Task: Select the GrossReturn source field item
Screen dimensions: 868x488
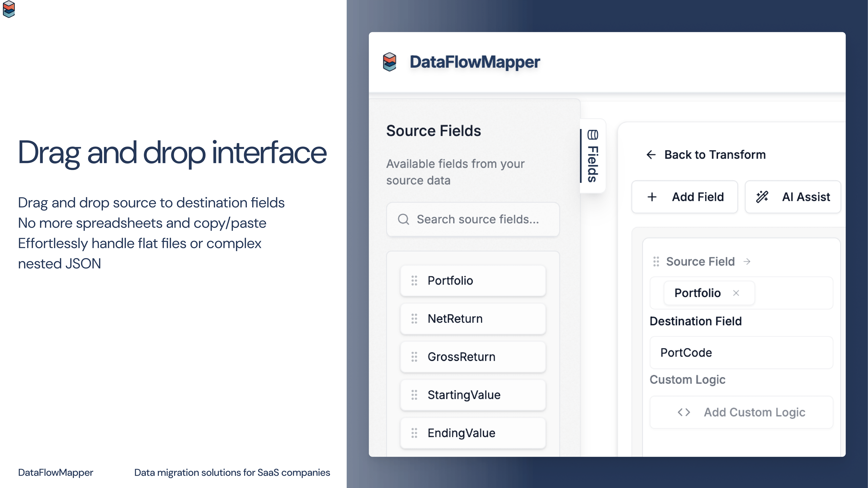Action: (x=472, y=357)
